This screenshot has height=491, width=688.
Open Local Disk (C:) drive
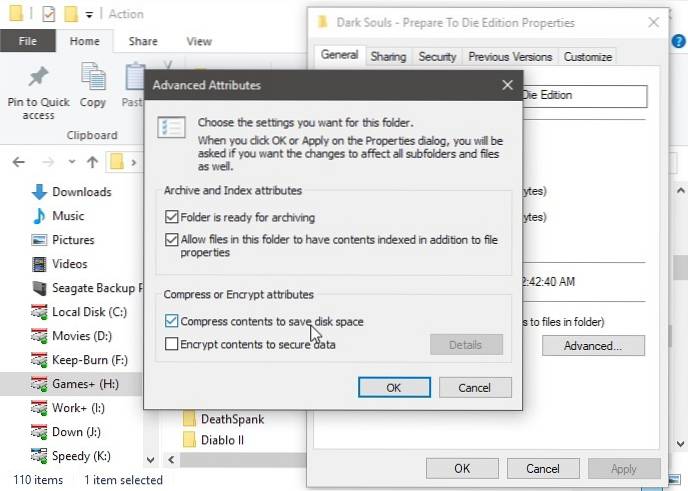pyautogui.click(x=88, y=312)
